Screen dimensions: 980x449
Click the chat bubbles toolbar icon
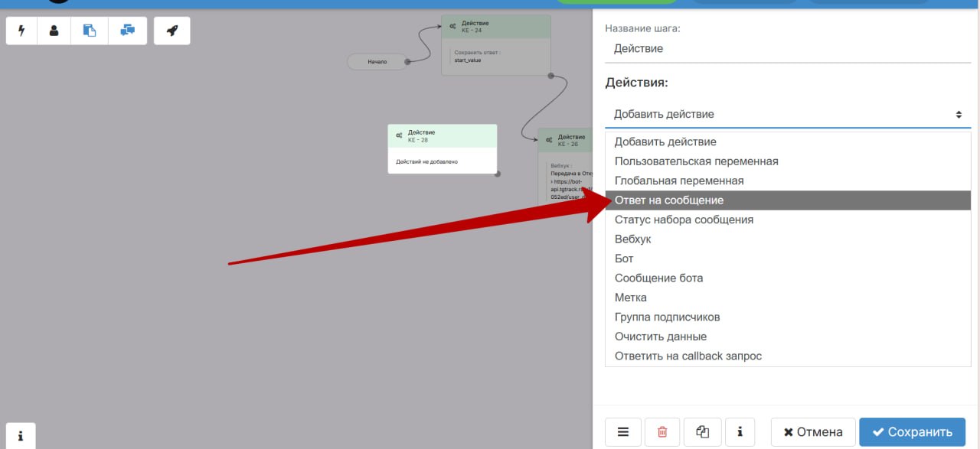point(127,31)
